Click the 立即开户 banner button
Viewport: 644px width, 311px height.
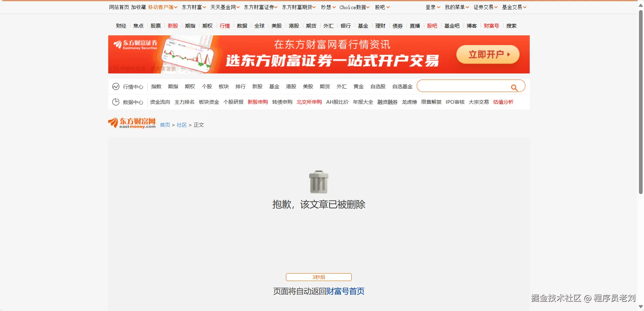[x=488, y=54]
